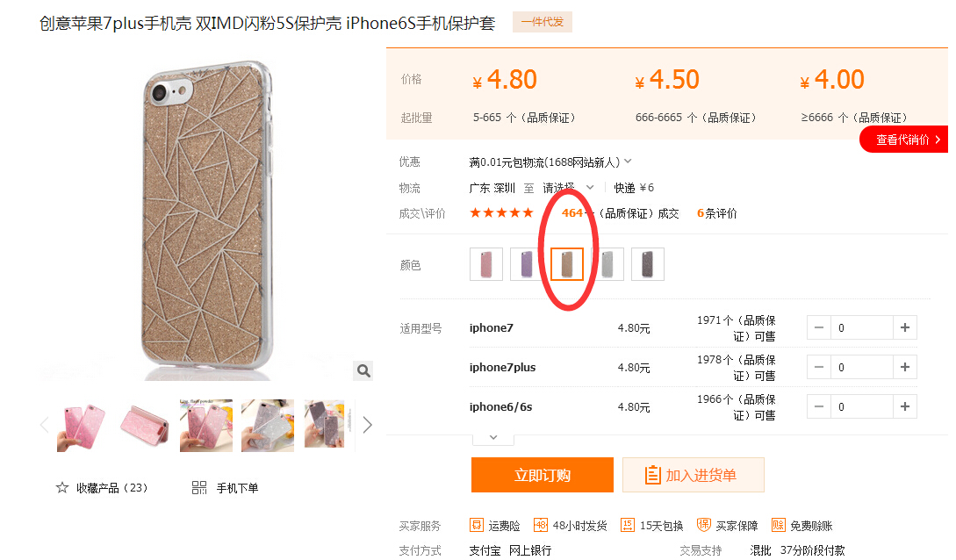Image resolution: width=956 pixels, height=560 pixels.
Task: Add the item via 加入进货单 button
Action: [x=694, y=475]
